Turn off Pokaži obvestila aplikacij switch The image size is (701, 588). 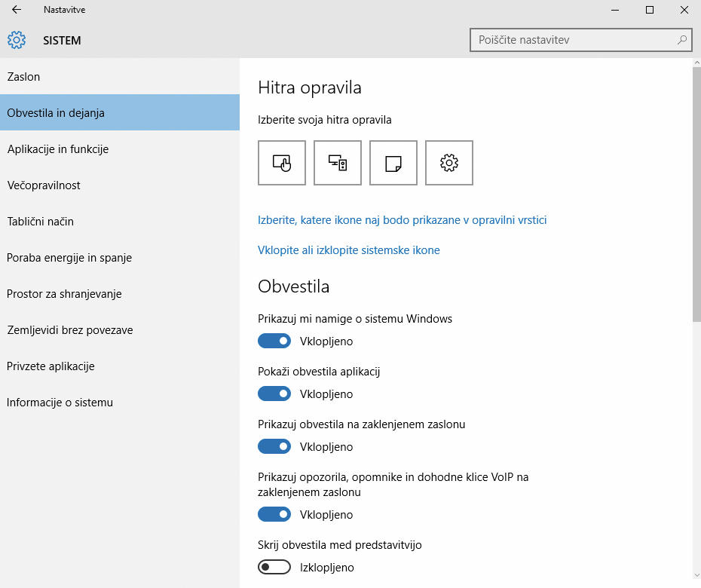[274, 394]
